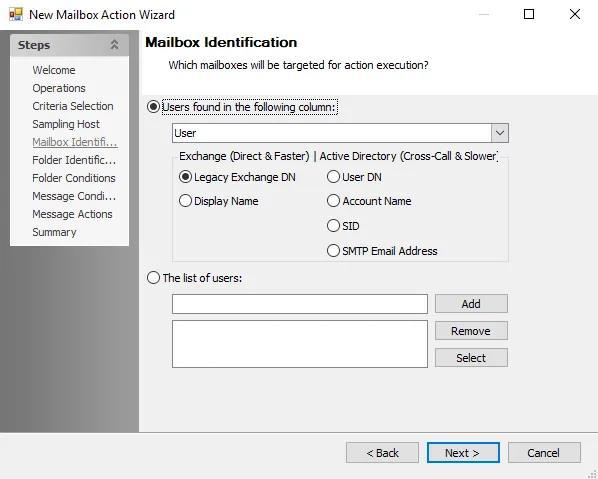Open the Message Actions step

click(72, 214)
